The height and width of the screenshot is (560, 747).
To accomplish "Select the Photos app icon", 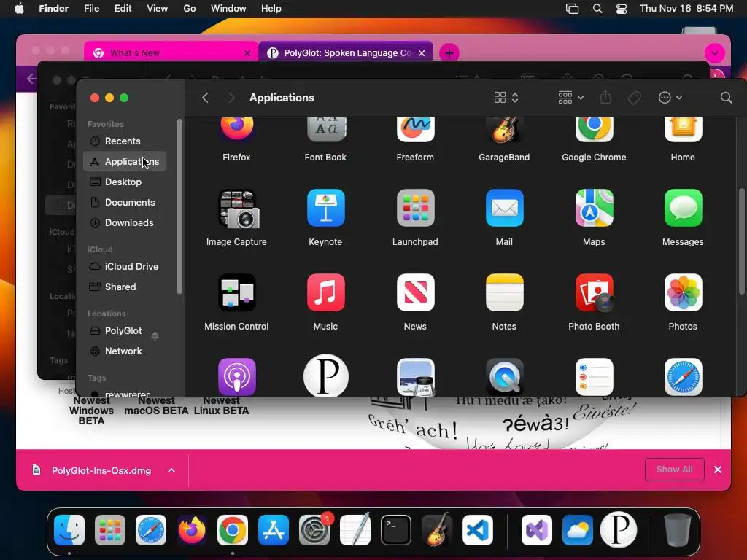I will click(x=683, y=292).
